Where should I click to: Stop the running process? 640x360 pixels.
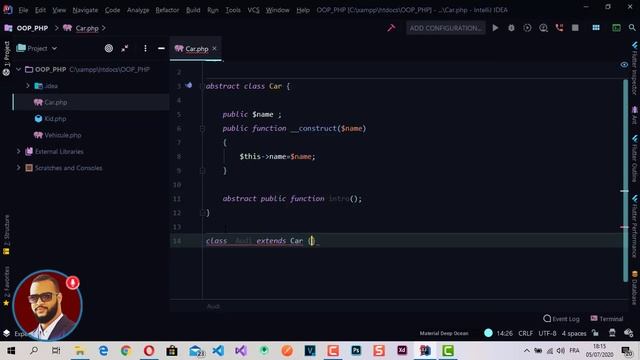click(x=575, y=28)
